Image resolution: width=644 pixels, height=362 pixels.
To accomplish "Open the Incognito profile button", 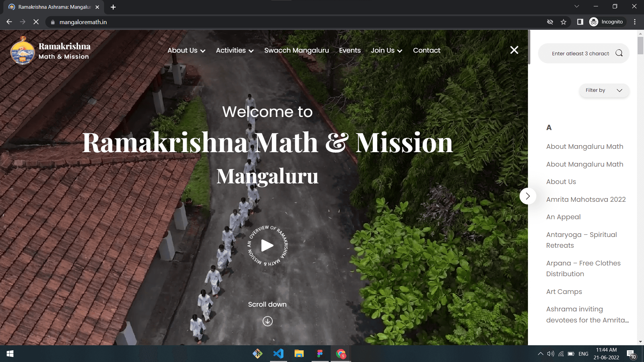I will point(607,22).
